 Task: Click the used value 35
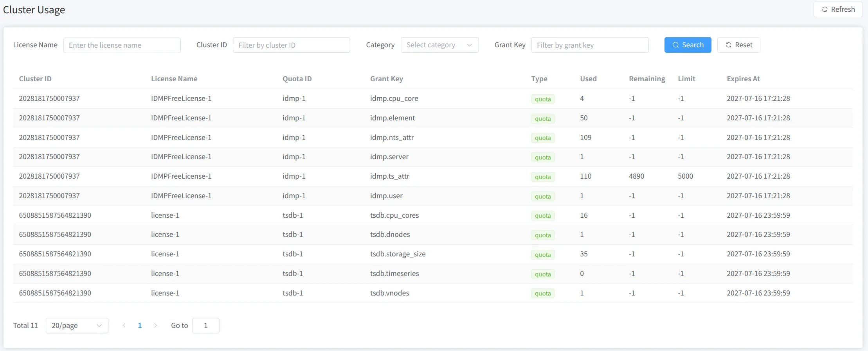[x=583, y=254]
